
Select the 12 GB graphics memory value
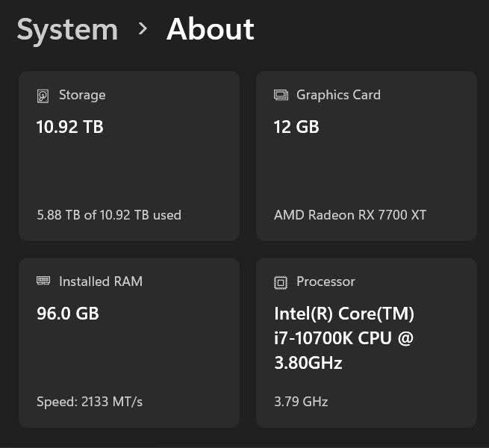click(296, 127)
